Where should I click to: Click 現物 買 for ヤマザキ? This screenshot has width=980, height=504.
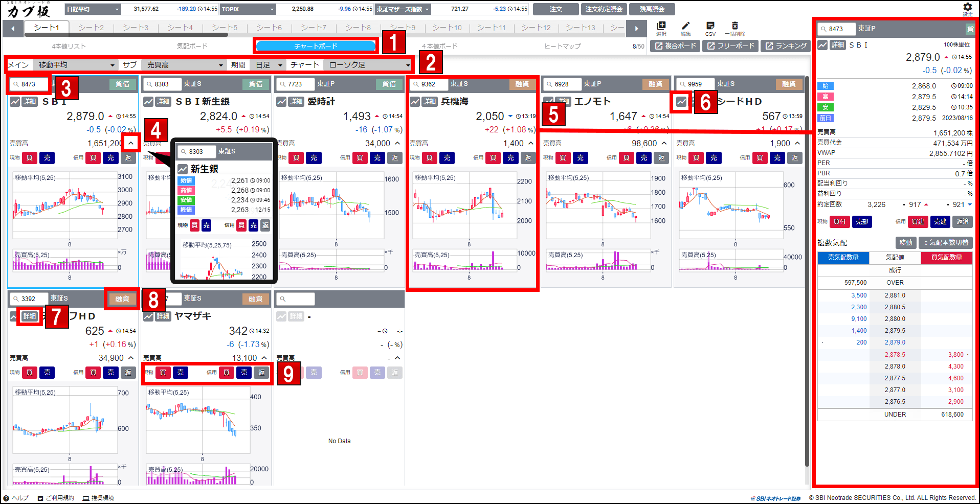pyautogui.click(x=163, y=373)
